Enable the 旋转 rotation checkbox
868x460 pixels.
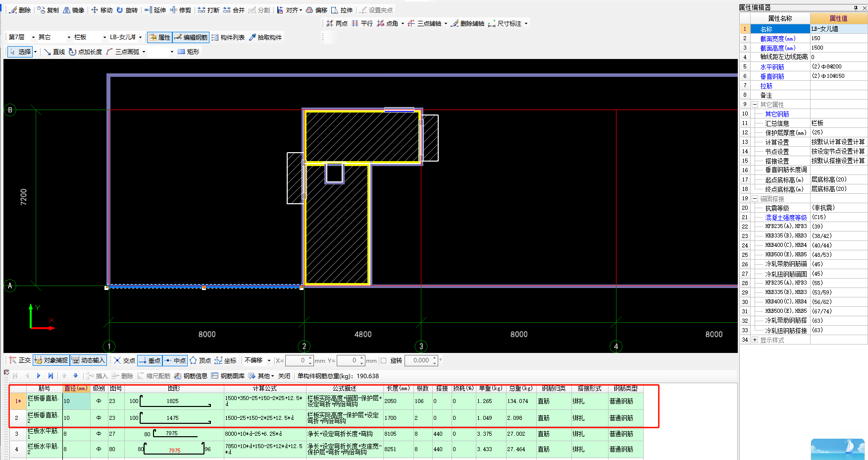383,361
